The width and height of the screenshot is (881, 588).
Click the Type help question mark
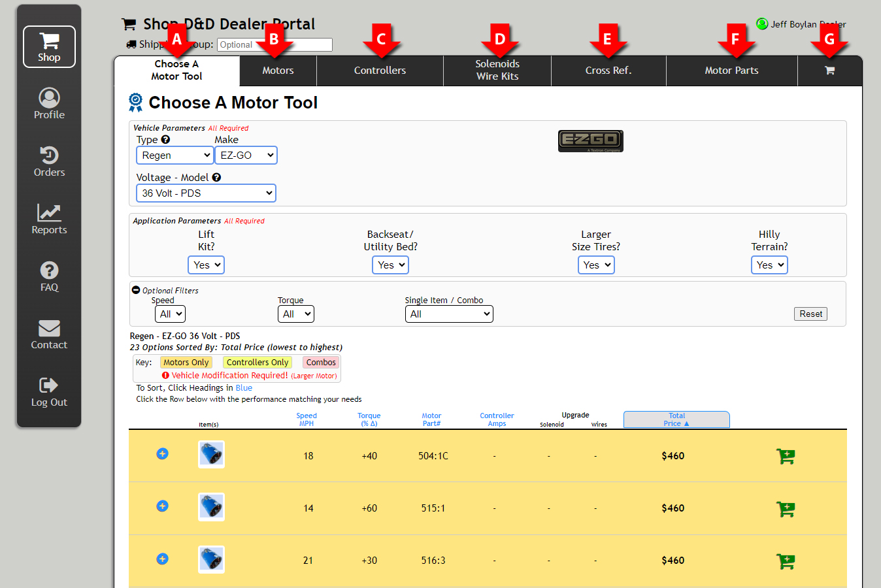pyautogui.click(x=165, y=140)
